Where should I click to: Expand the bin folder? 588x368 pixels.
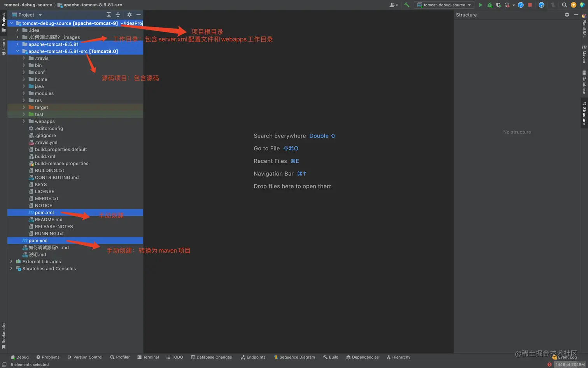(x=24, y=65)
